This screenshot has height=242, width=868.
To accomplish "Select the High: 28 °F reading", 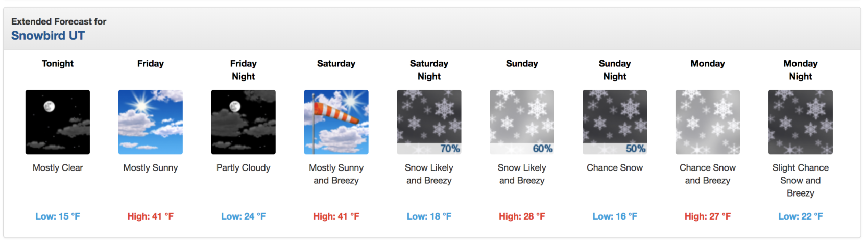I will (x=522, y=216).
